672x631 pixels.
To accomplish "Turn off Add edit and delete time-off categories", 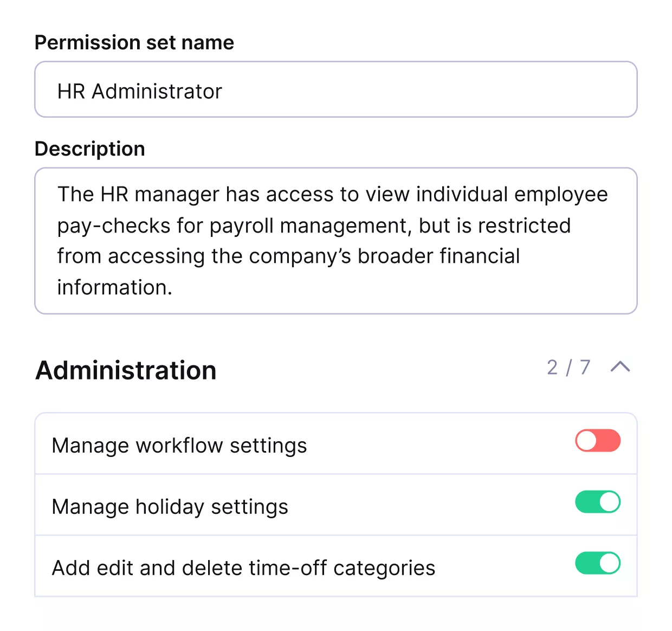I will coord(598,564).
